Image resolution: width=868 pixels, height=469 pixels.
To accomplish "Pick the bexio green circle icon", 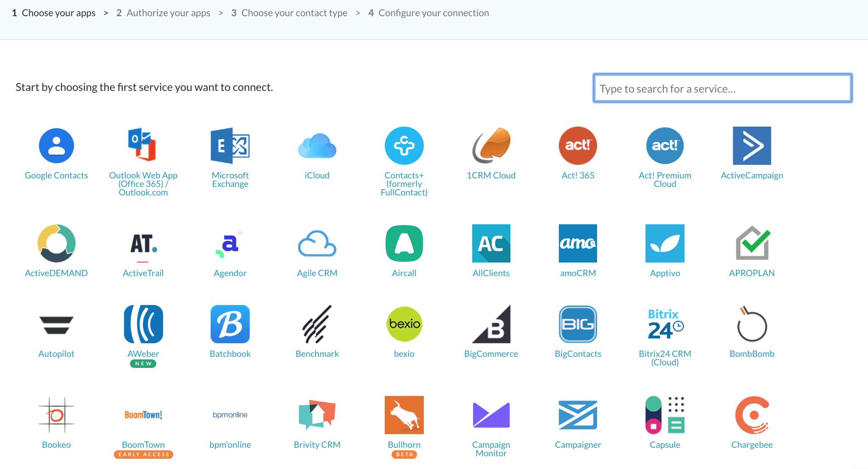I will click(404, 324).
